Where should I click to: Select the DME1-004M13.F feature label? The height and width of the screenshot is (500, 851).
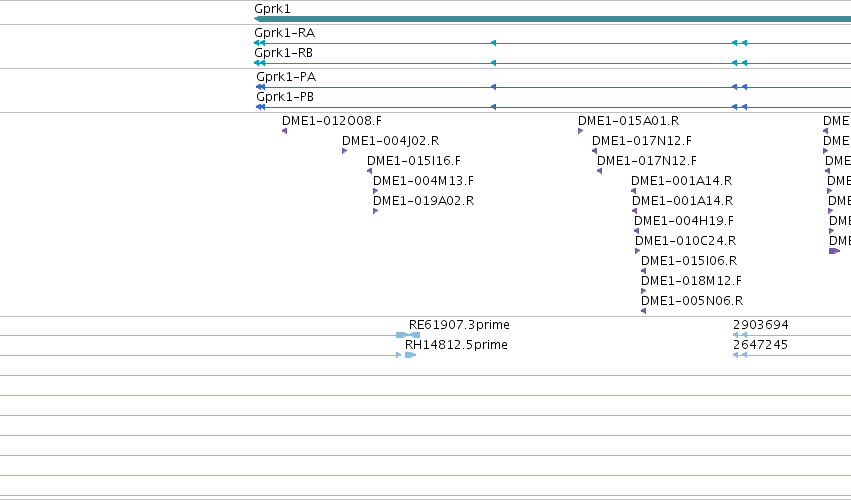pyautogui.click(x=423, y=181)
